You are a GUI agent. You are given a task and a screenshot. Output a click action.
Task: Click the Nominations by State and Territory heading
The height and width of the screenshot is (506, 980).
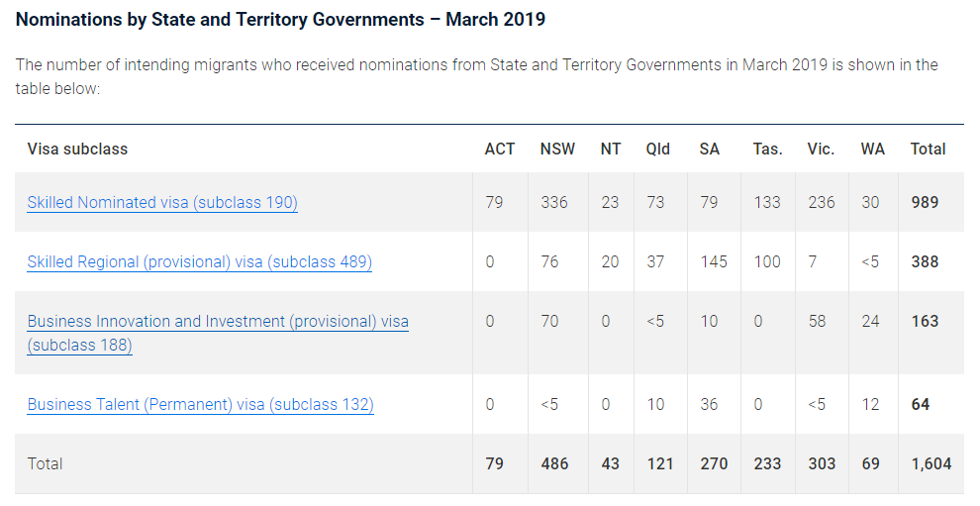tap(280, 20)
